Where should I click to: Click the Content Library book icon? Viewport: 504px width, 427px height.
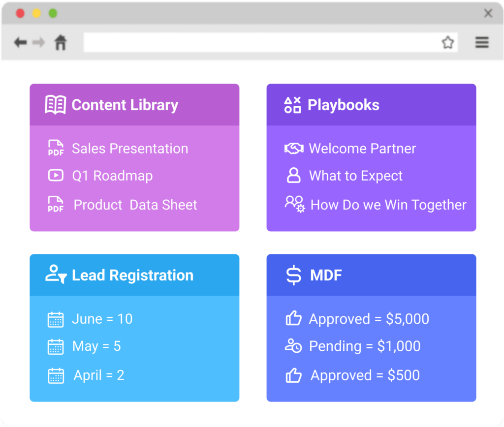pyautogui.click(x=55, y=105)
